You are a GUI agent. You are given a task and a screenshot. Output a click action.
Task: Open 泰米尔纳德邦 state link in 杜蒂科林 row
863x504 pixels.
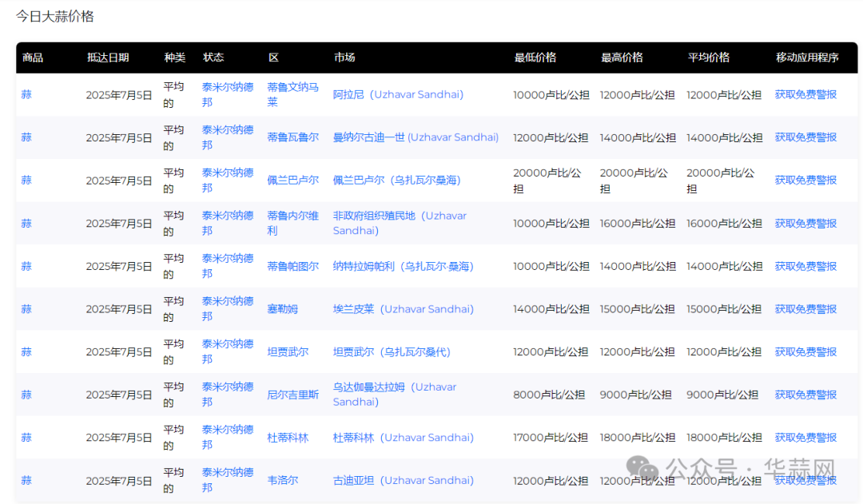(227, 438)
